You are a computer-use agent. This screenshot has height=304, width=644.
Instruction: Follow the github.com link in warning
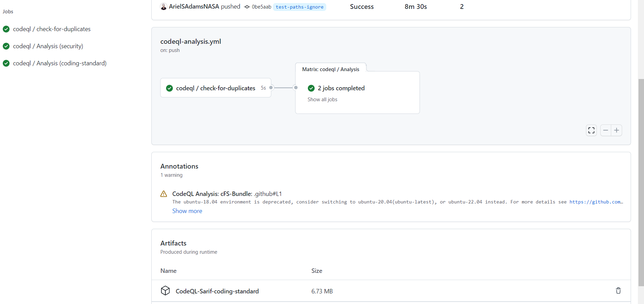point(596,202)
